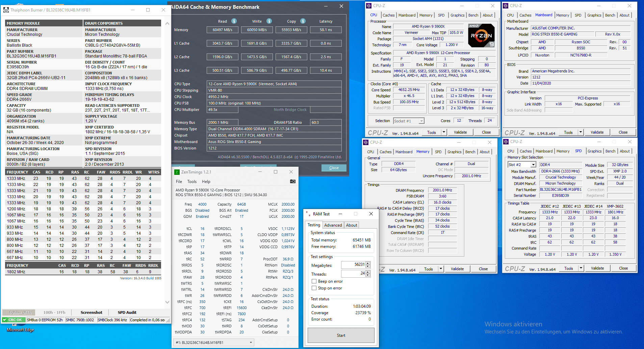Click the green ZenTimings title bar icon
The width and height of the screenshot is (644, 349).
coord(177,172)
